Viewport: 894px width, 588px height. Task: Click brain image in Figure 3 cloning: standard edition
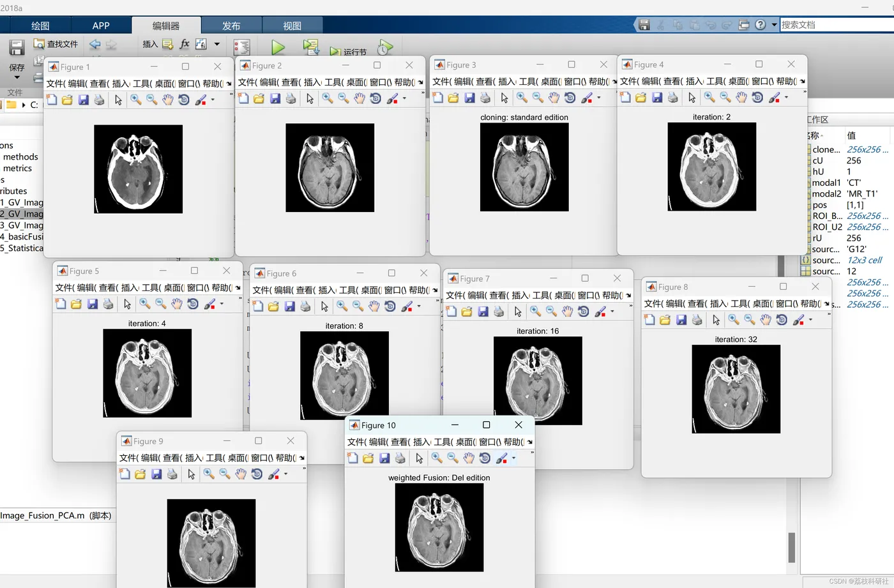click(x=524, y=167)
